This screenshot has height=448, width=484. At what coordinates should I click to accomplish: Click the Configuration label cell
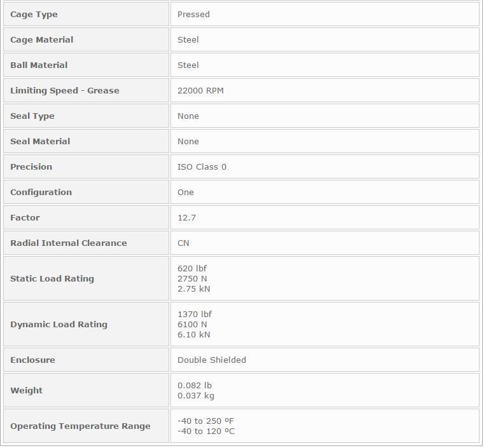coord(86,192)
